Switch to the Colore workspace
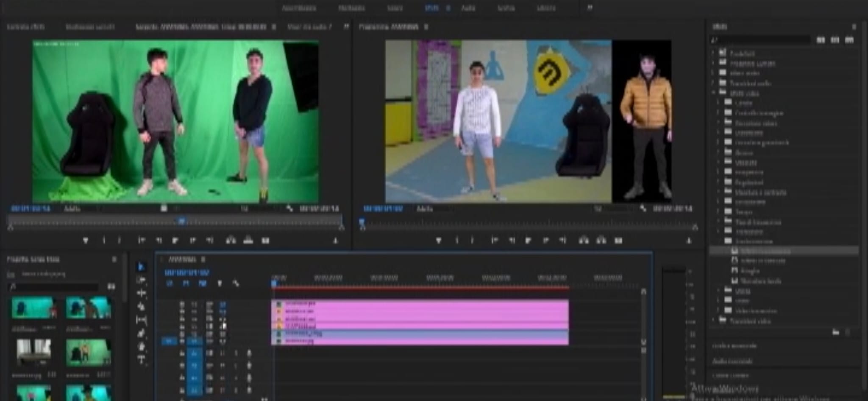Viewport: 868px width, 401px height. [x=395, y=8]
